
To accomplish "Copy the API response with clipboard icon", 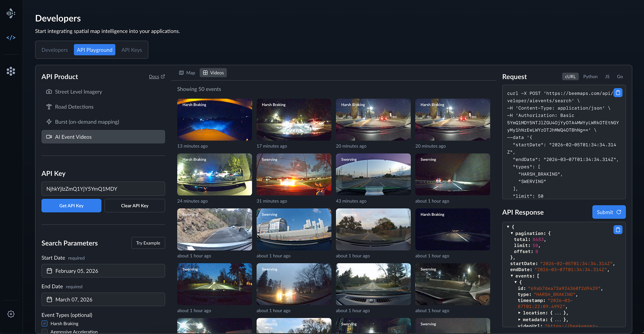I will point(618,230).
